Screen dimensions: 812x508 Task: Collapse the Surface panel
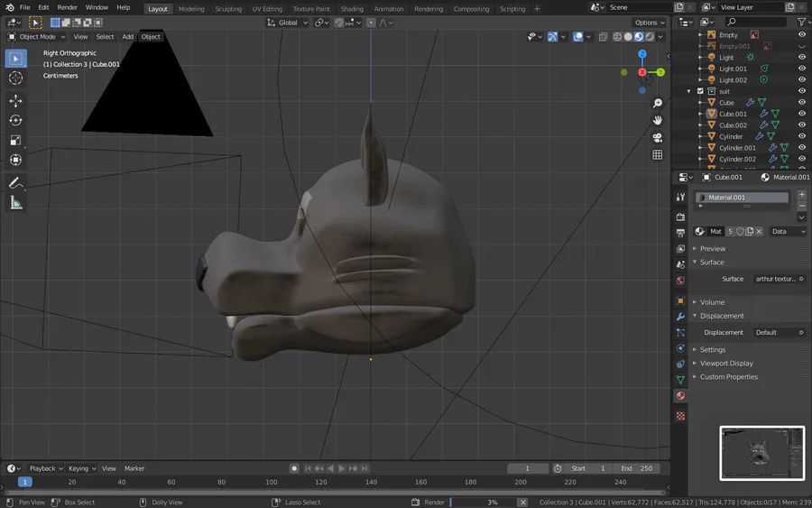(712, 262)
